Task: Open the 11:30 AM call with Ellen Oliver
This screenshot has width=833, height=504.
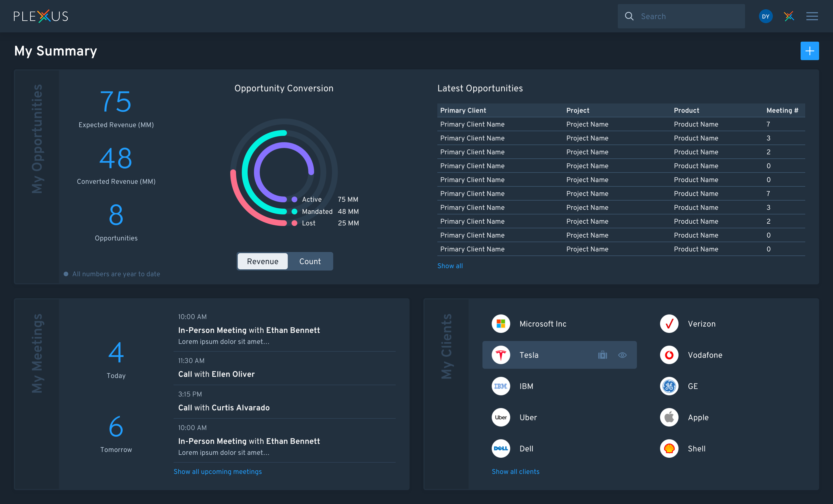Action: coord(216,374)
